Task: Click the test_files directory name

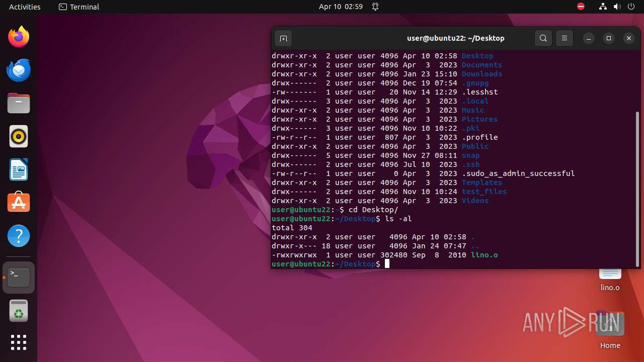Action: (x=485, y=192)
